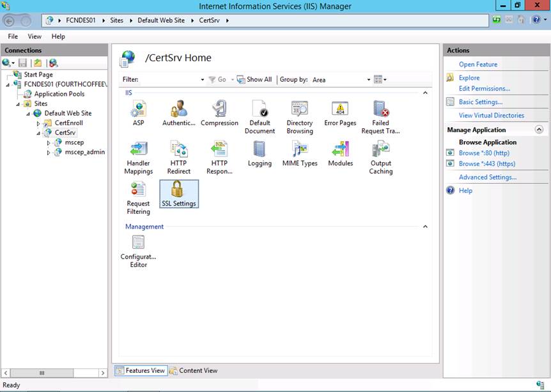The image size is (551, 392).
Task: Expand the mscep_admin tree node
Action: coord(49,153)
